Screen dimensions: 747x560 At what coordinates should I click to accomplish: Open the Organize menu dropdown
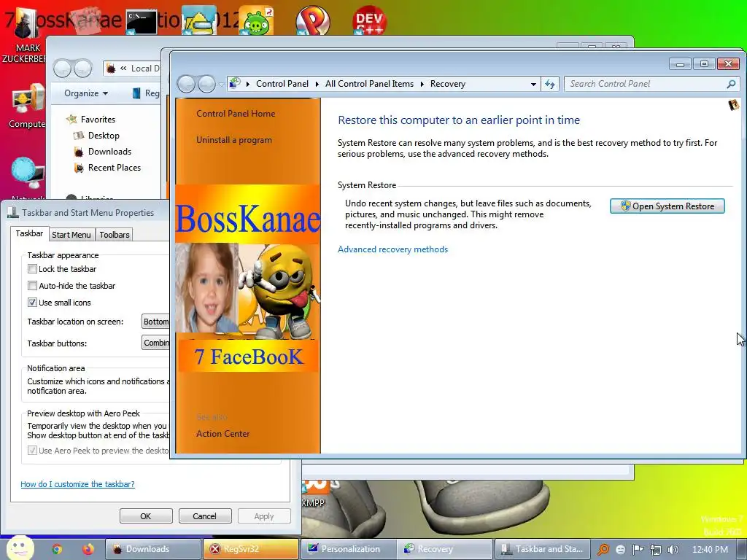coord(86,93)
